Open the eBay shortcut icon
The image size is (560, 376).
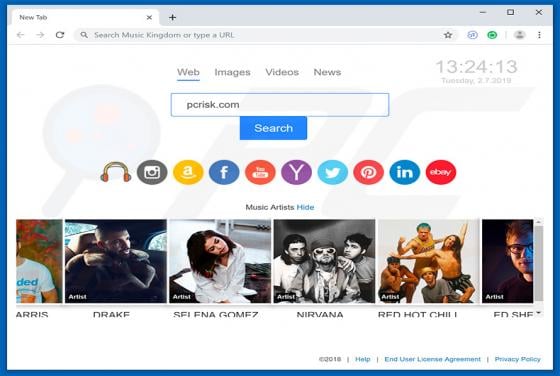pyautogui.click(x=441, y=172)
